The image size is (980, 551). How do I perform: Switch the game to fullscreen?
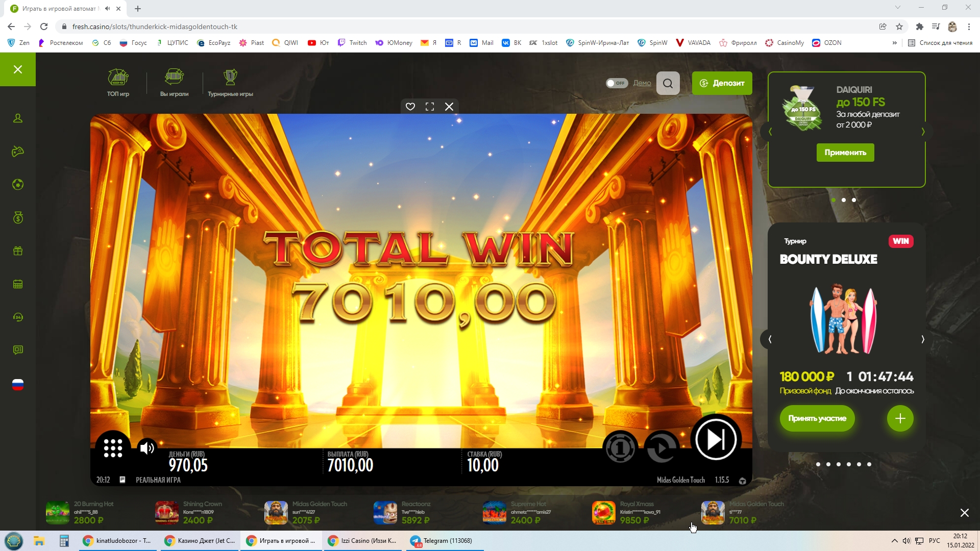click(x=430, y=107)
